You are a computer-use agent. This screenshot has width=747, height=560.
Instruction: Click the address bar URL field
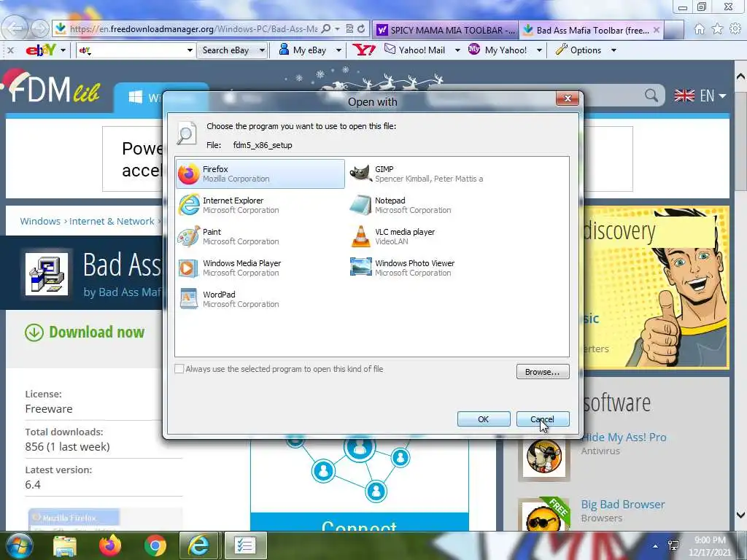click(x=193, y=29)
